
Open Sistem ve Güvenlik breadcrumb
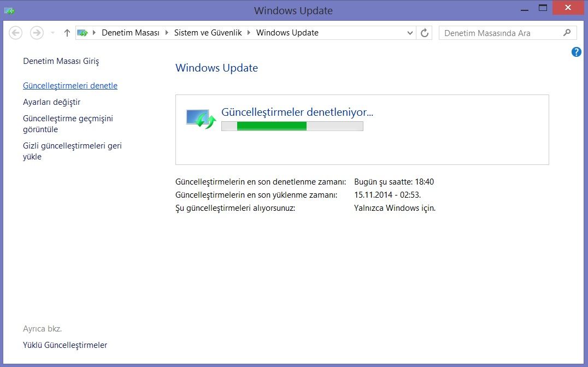click(208, 33)
